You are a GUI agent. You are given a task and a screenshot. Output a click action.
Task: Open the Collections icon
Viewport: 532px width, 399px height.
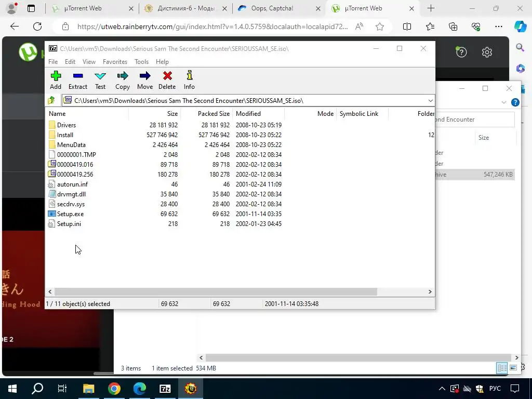click(x=453, y=26)
